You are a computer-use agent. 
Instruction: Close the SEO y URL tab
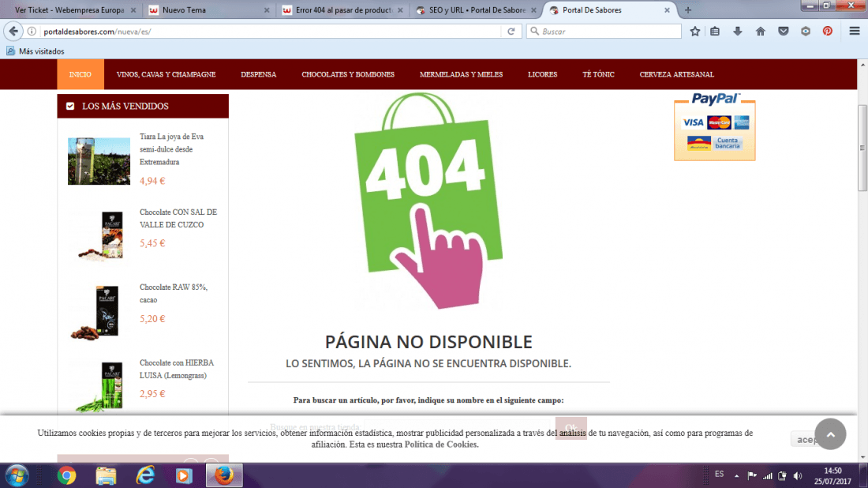[x=533, y=10]
